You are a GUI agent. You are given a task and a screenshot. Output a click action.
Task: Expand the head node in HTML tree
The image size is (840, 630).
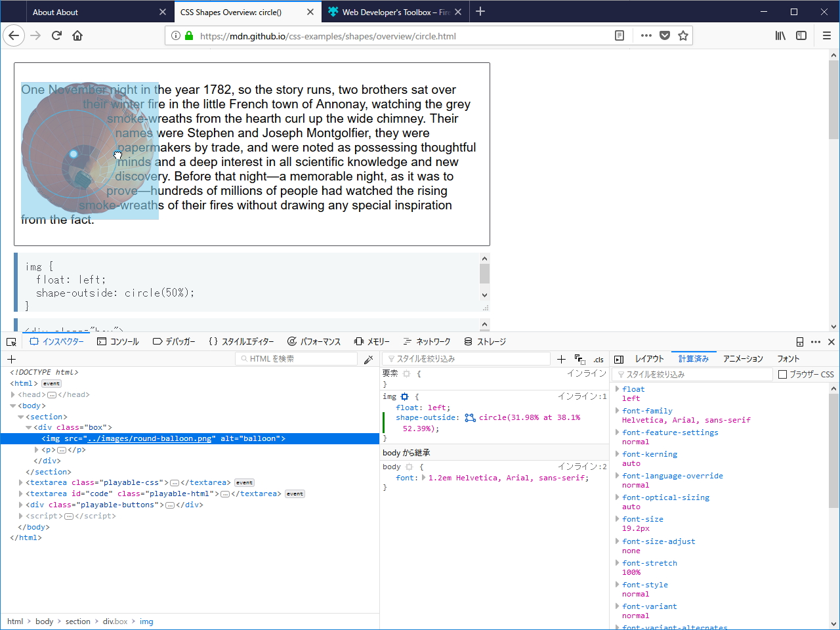click(13, 394)
